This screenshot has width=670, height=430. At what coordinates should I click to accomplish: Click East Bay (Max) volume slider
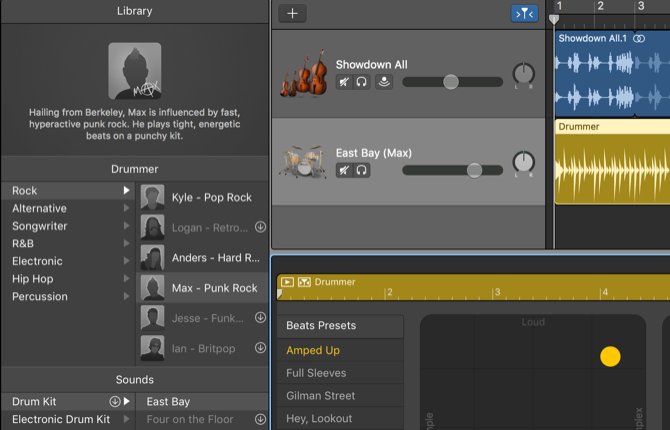[453, 170]
